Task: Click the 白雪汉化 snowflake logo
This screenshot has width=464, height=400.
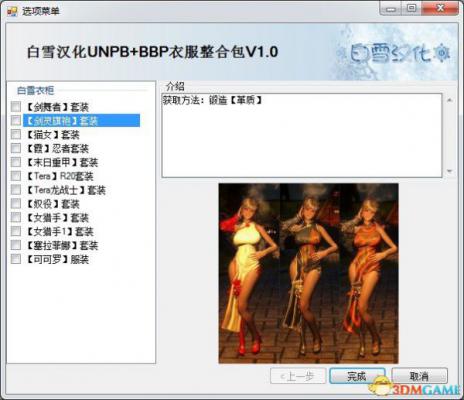Action: [399, 54]
